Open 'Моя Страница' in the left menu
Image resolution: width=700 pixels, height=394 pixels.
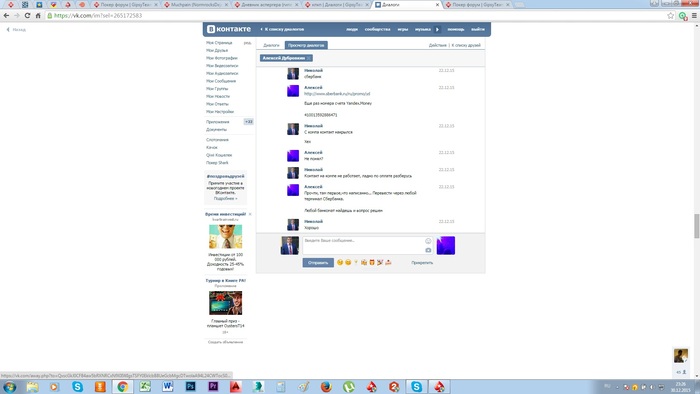[x=219, y=43]
